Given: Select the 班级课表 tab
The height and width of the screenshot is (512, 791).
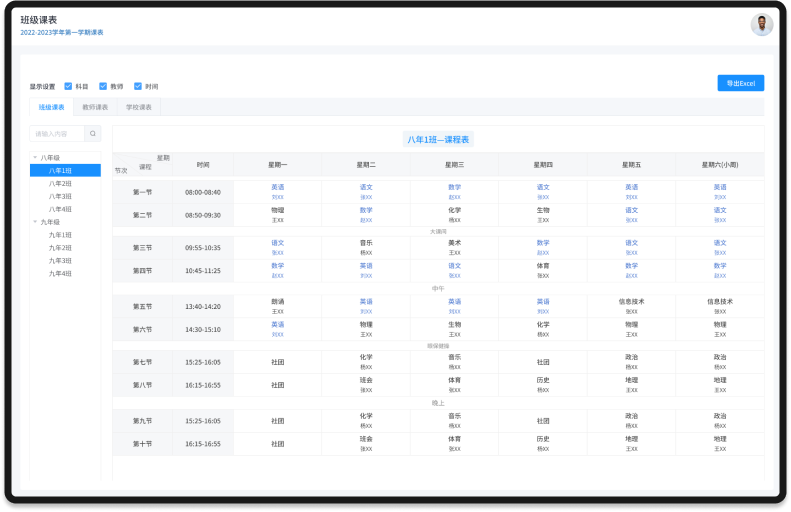Looking at the screenshot, I should pos(51,107).
